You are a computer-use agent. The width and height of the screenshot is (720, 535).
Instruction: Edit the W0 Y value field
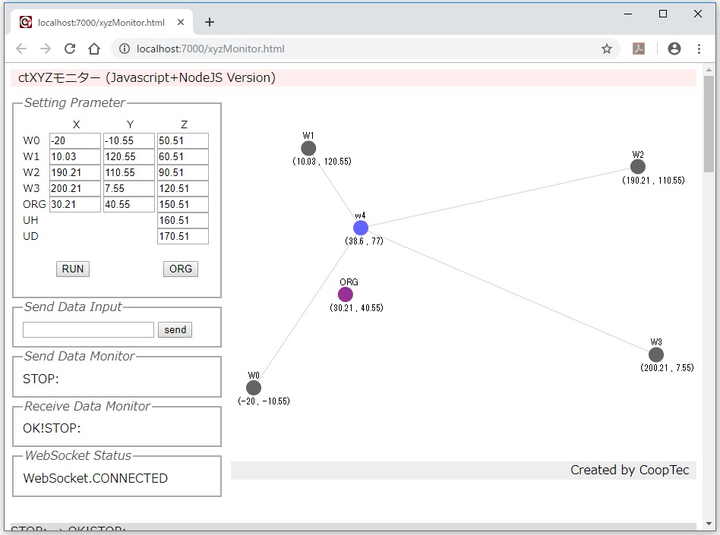pyautogui.click(x=129, y=141)
